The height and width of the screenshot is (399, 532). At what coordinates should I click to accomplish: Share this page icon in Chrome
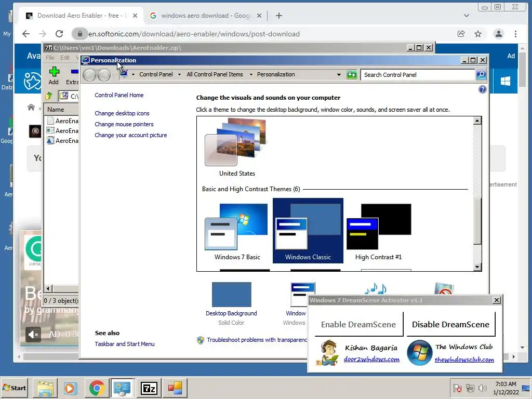(461, 34)
